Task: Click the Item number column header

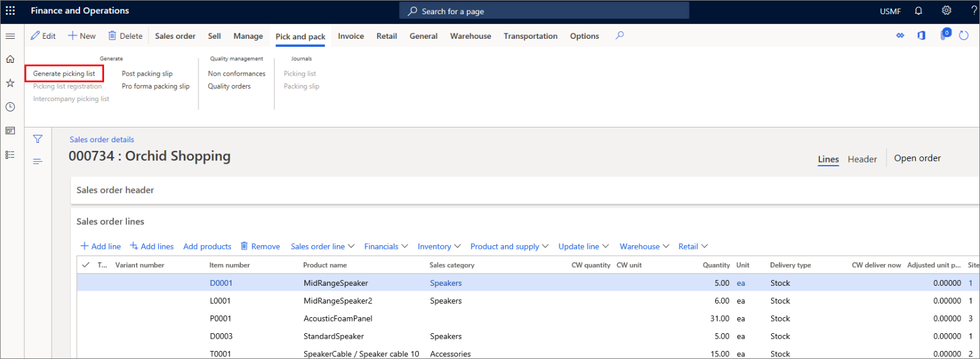Action: [230, 265]
